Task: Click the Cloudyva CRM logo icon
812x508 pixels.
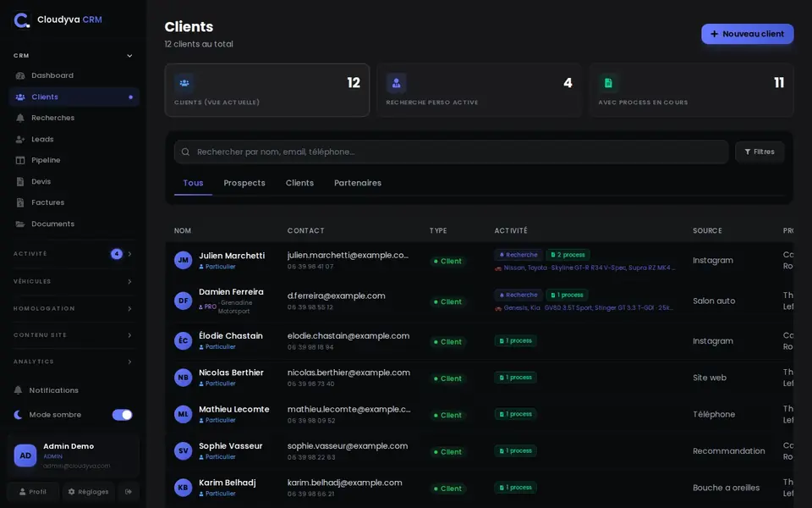Action: coord(21,20)
